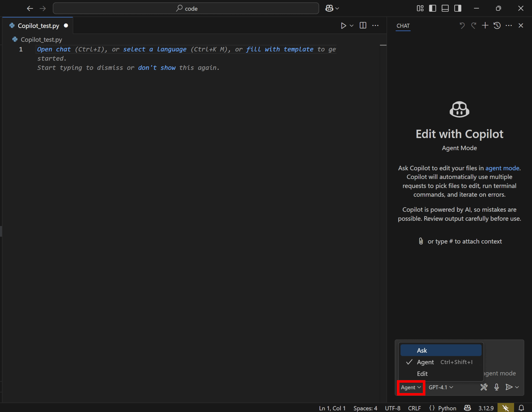Select line number 1 in gutter
The image size is (532, 412).
(21, 49)
